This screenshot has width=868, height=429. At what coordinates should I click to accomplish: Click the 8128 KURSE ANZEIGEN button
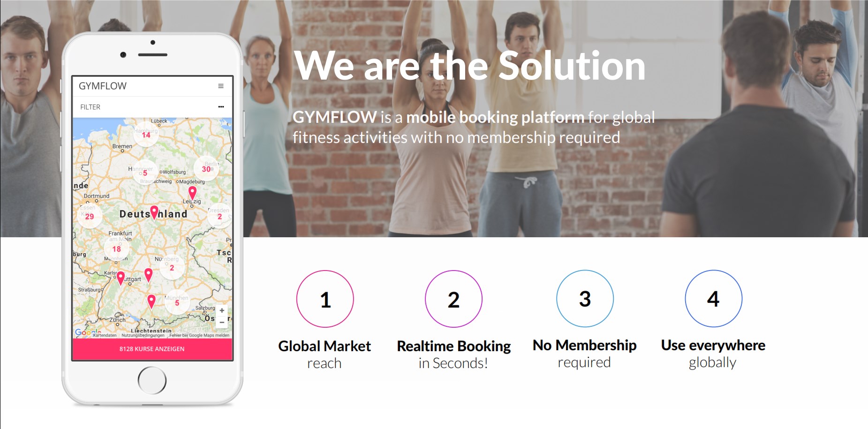(x=152, y=349)
